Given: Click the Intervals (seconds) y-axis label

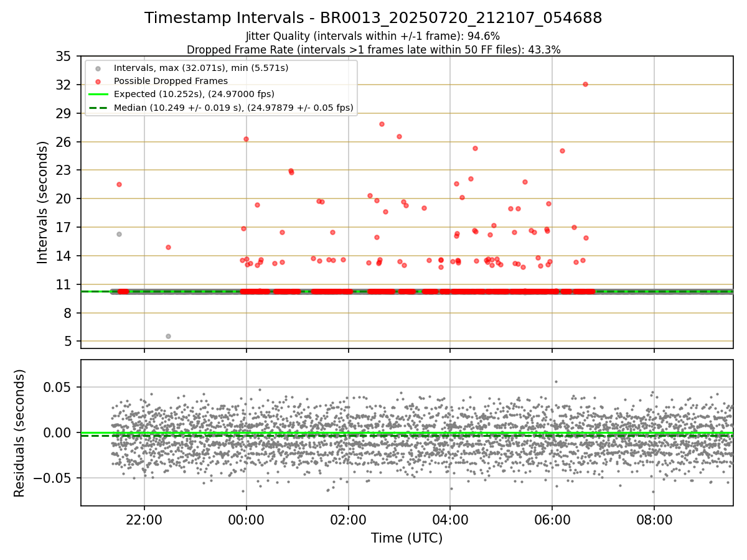Looking at the screenshot, I should 43,202.
